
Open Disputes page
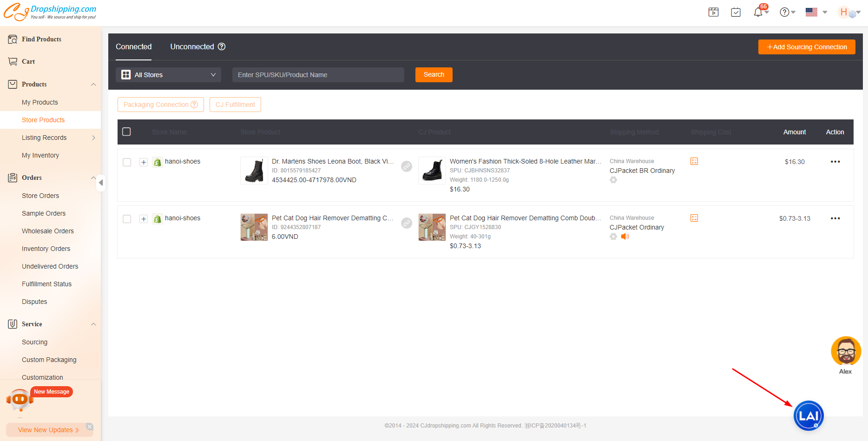pyautogui.click(x=34, y=302)
